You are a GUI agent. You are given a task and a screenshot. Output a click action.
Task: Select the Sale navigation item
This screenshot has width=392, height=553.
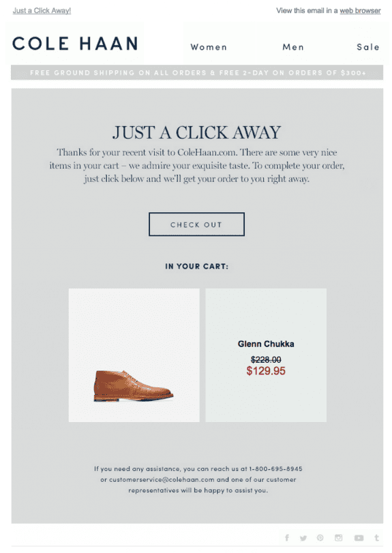coord(368,47)
